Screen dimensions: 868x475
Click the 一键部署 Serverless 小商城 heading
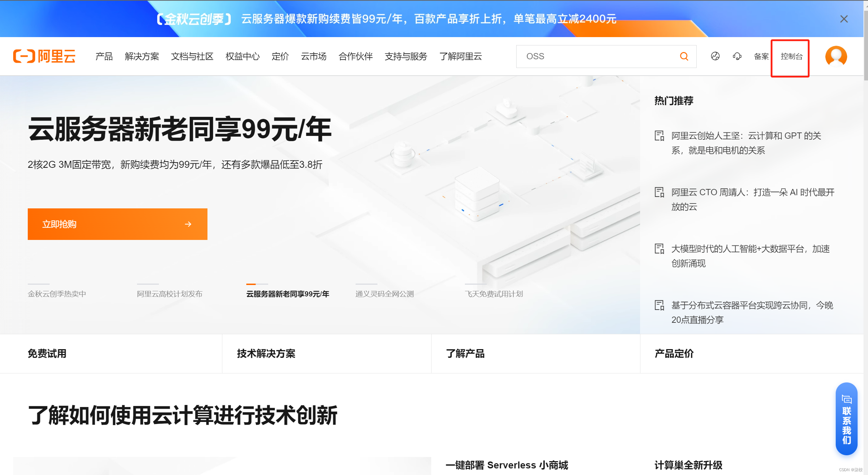tap(507, 465)
